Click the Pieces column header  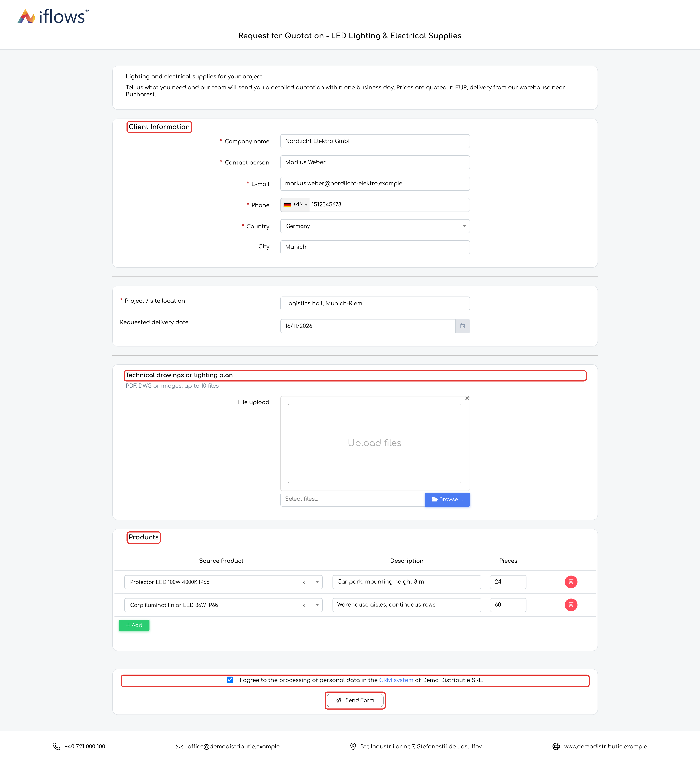(x=508, y=561)
